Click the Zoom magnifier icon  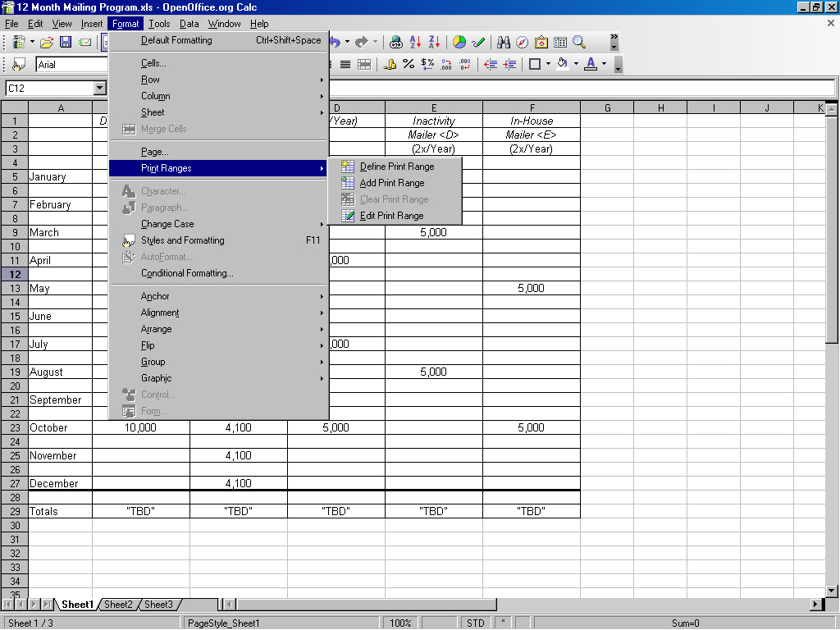(579, 42)
